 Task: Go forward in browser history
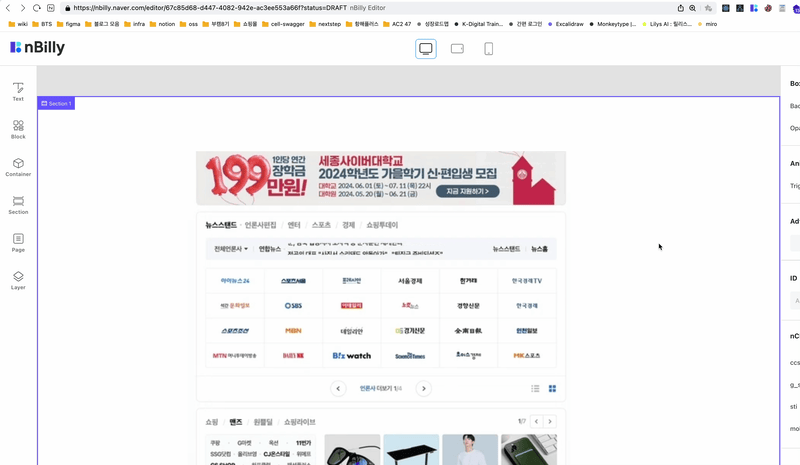(22, 8)
